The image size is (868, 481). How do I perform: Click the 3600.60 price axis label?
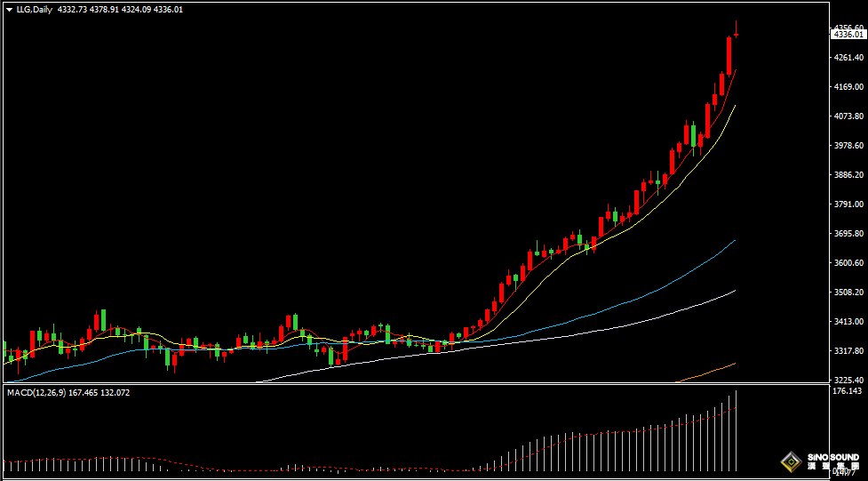(x=847, y=263)
